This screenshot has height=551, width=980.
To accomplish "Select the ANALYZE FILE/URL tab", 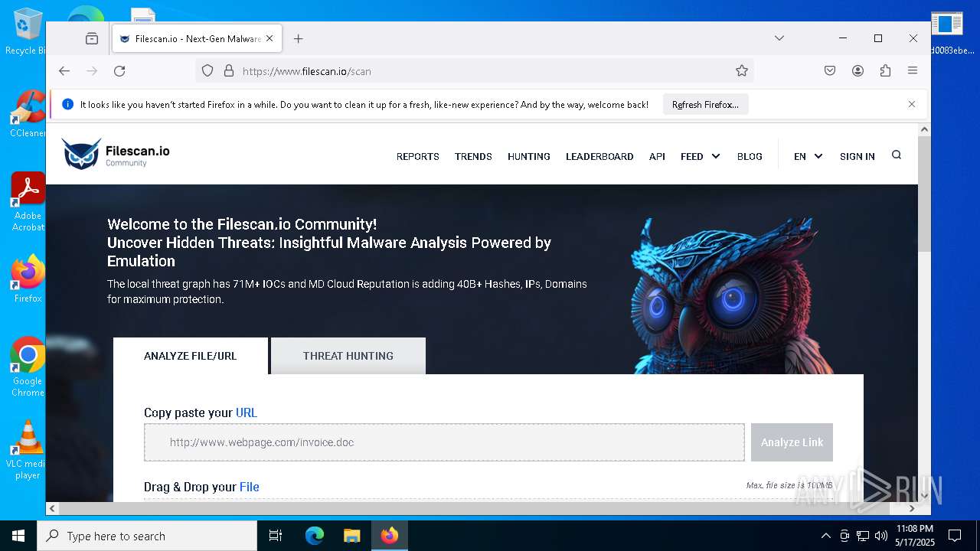I will 191,356.
